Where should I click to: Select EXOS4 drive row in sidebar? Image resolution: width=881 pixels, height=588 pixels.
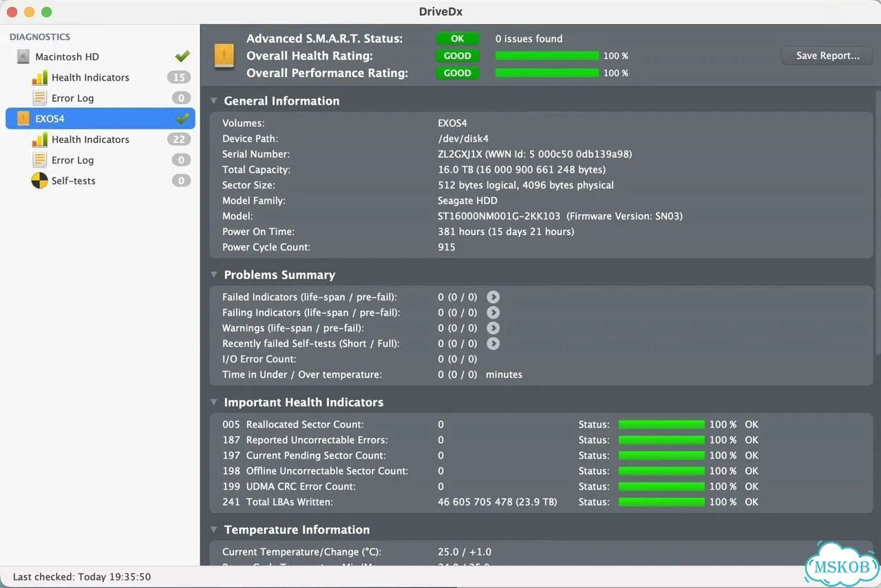pyautogui.click(x=100, y=119)
